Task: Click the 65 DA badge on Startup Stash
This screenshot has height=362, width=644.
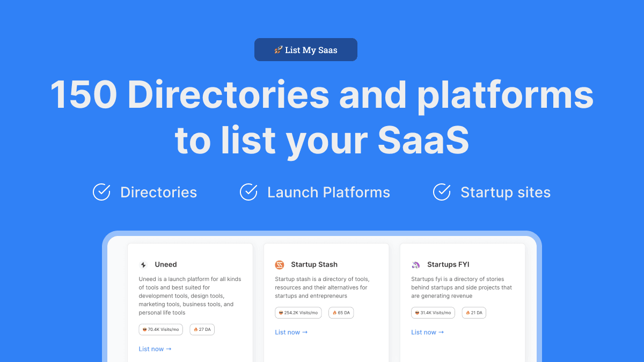Action: [x=341, y=313]
